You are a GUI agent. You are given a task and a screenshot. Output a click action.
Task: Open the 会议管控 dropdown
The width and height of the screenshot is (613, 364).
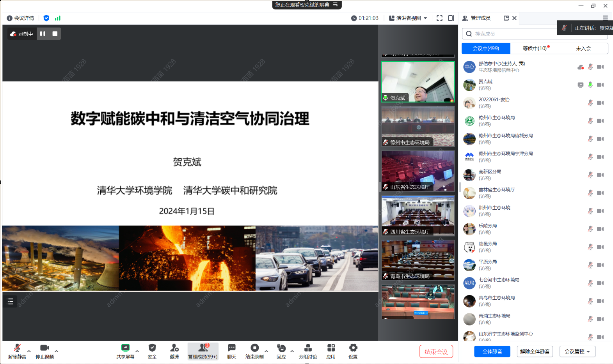click(x=577, y=352)
